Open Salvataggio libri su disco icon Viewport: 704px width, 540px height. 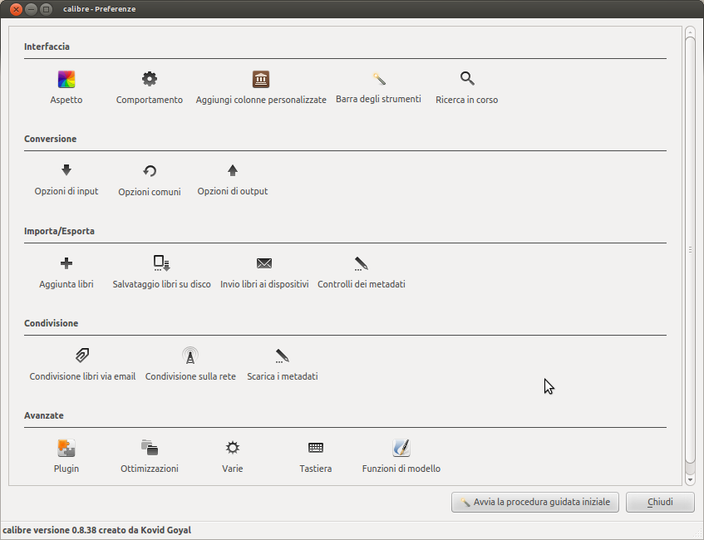pos(162,263)
